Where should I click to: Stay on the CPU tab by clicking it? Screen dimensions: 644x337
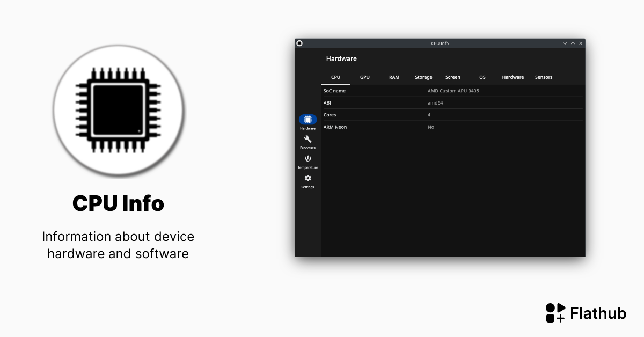coord(335,77)
